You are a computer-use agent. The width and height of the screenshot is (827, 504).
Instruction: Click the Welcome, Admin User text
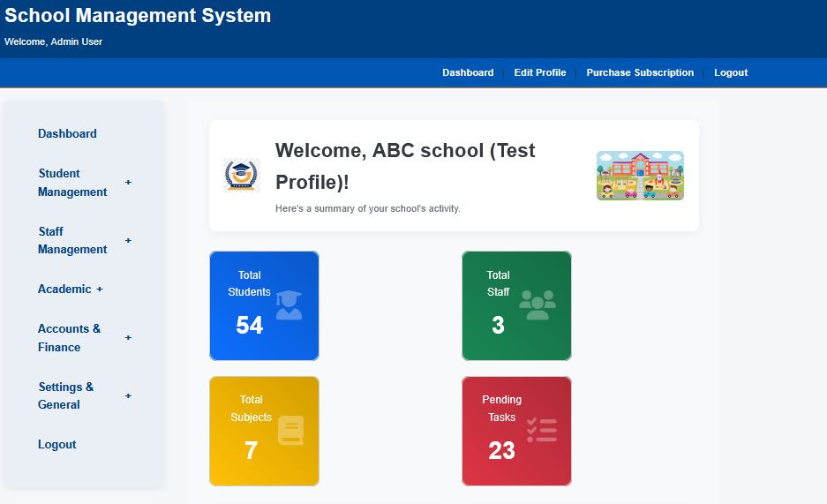(x=53, y=41)
